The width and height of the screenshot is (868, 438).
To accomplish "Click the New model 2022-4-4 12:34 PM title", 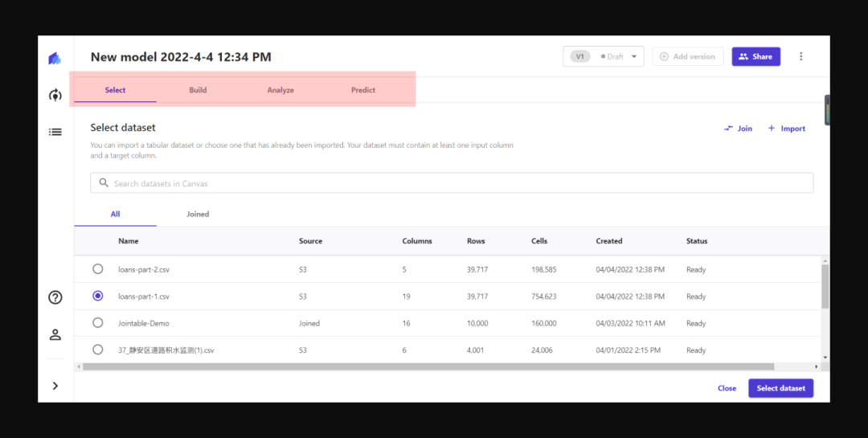I will tap(181, 57).
